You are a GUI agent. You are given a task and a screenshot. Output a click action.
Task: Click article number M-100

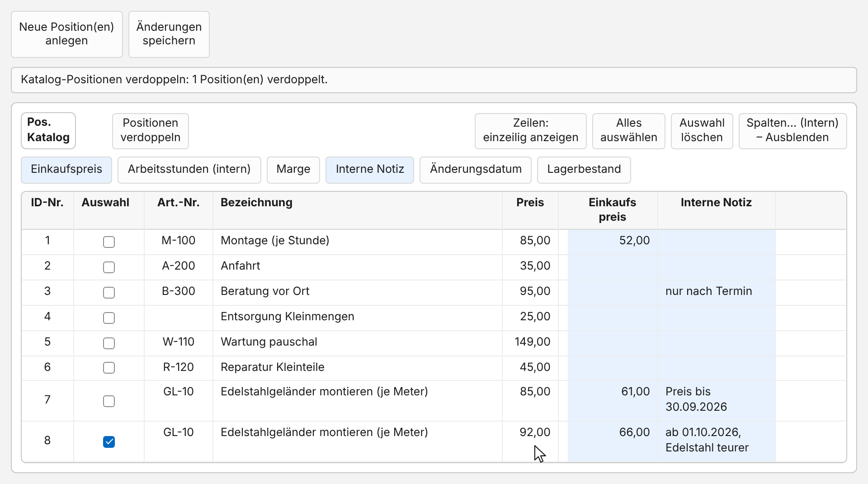[x=179, y=241]
